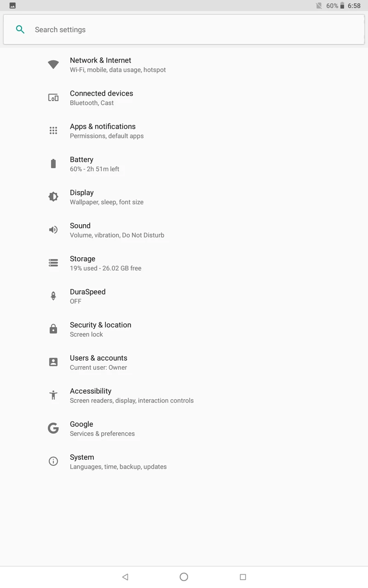Screen dimensions: 368x588
Task: Tap the Google G logo icon
Action: 53,428
